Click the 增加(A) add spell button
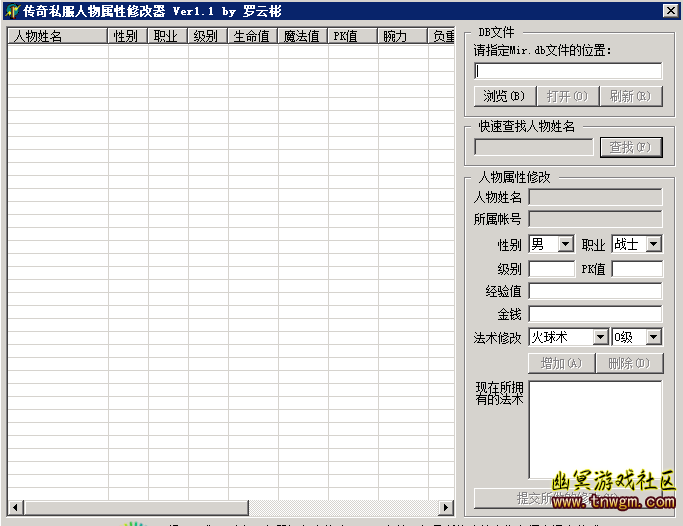683x526 pixels. pos(561,363)
